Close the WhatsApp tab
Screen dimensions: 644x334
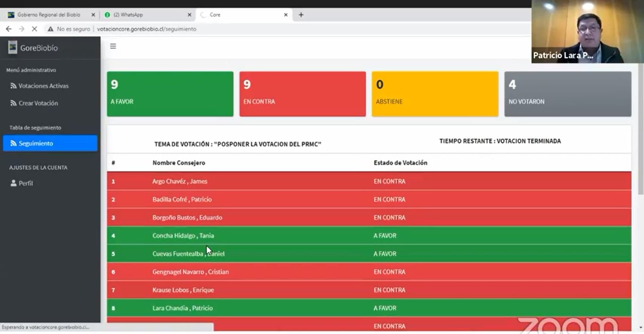[x=189, y=15]
